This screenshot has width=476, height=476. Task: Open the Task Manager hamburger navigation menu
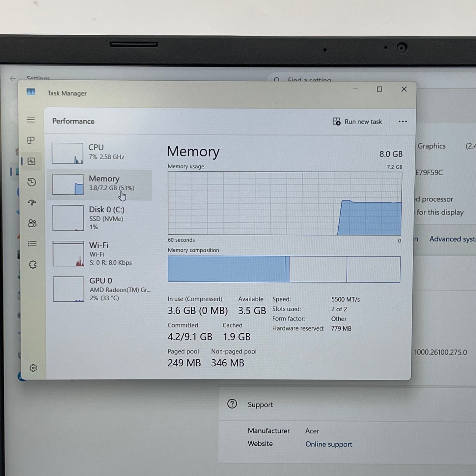31,120
